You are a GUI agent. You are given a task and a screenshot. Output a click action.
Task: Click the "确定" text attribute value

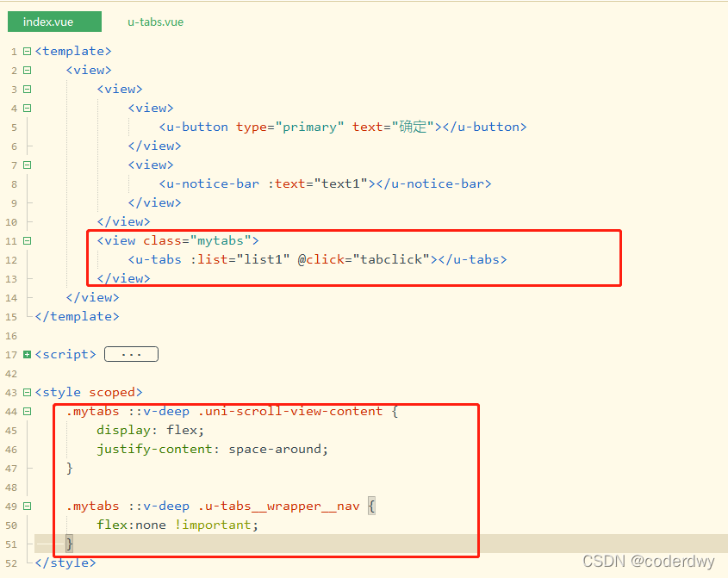pos(413,127)
